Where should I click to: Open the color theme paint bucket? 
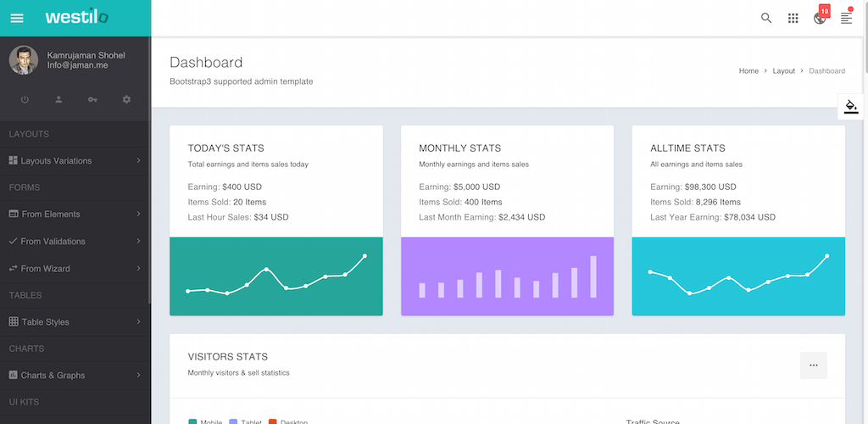tap(851, 107)
